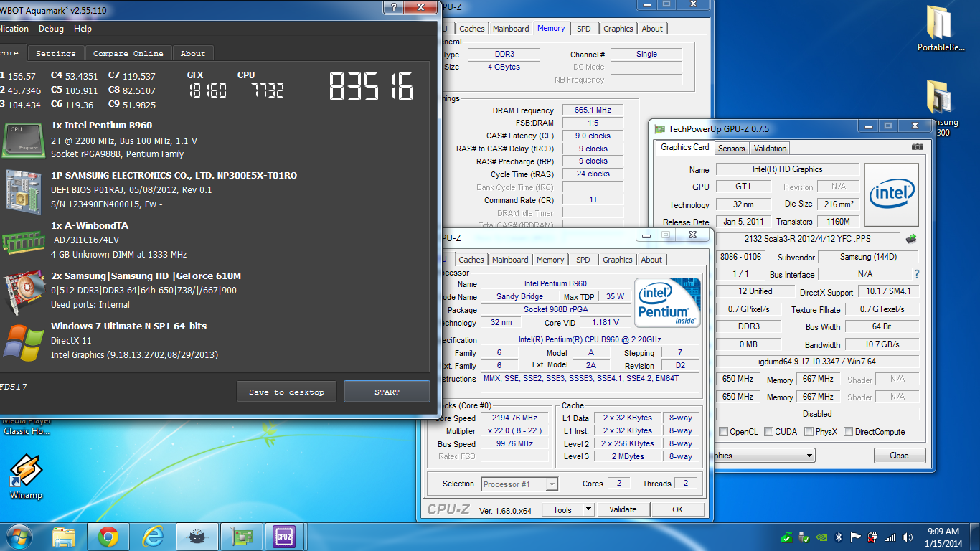Open Memory tab in the lower CPU-Z window

point(550,260)
